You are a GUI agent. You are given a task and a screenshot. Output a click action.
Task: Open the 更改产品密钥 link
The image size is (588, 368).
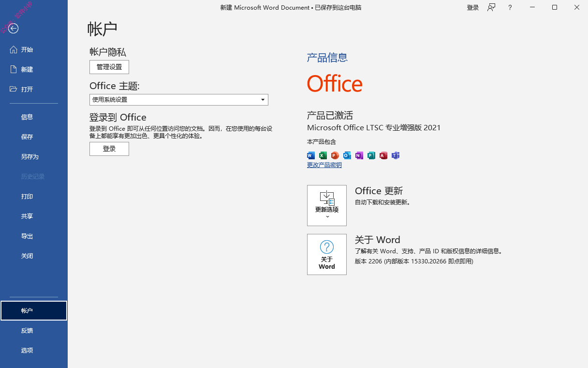tap(324, 165)
